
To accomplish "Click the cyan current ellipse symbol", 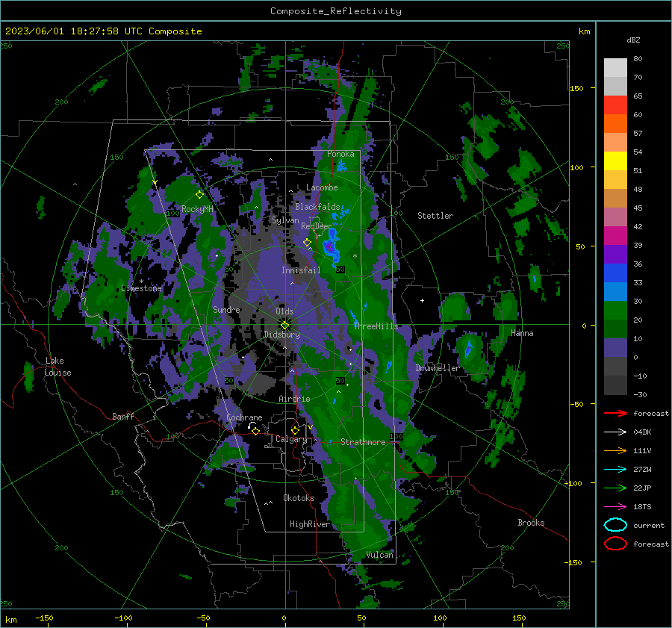I will pos(615,525).
